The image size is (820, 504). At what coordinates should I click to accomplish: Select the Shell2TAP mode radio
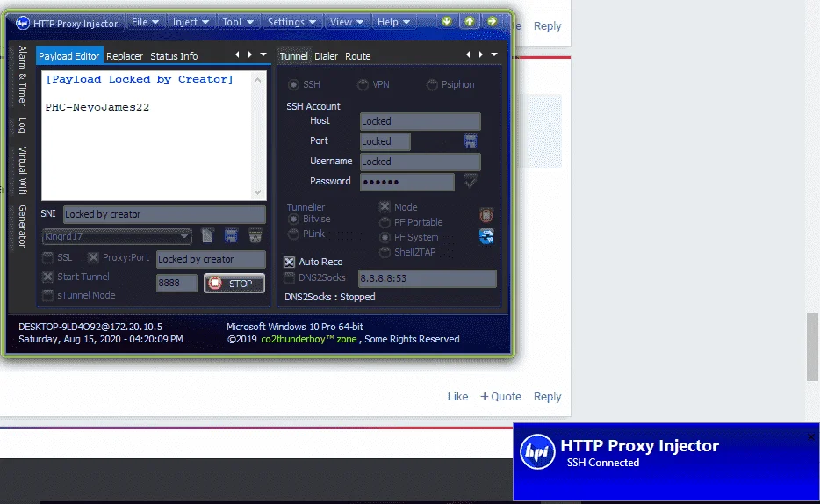[385, 253]
